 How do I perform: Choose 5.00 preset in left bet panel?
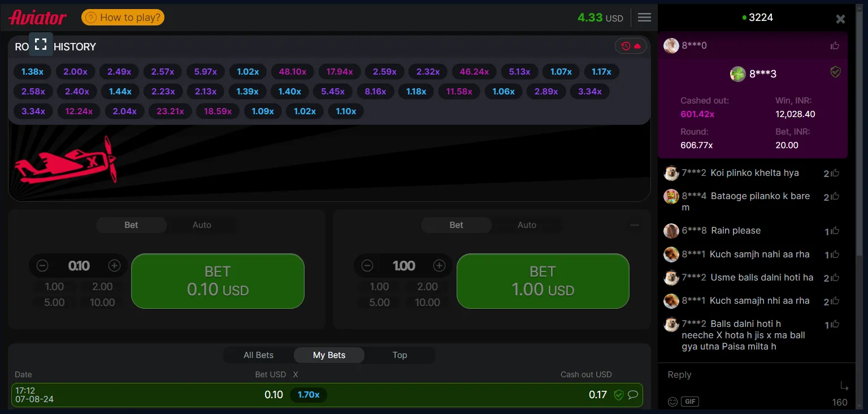pos(54,303)
